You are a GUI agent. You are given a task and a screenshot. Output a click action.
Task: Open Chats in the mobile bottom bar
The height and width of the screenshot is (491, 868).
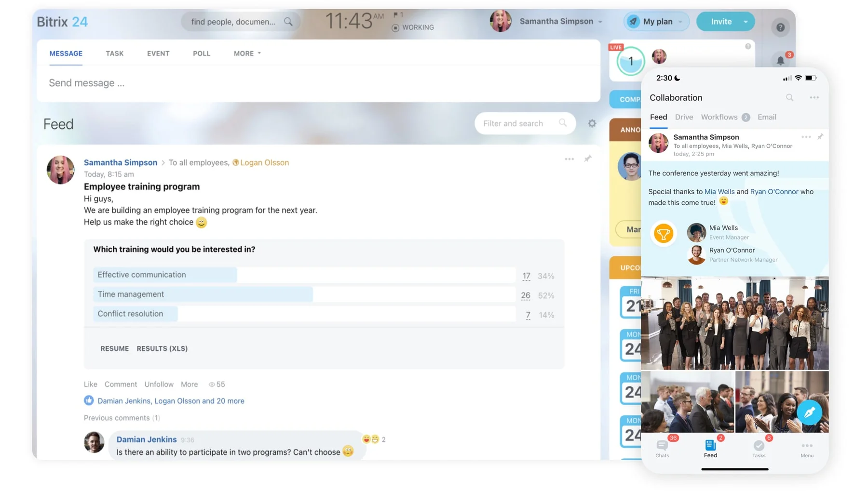point(662,449)
